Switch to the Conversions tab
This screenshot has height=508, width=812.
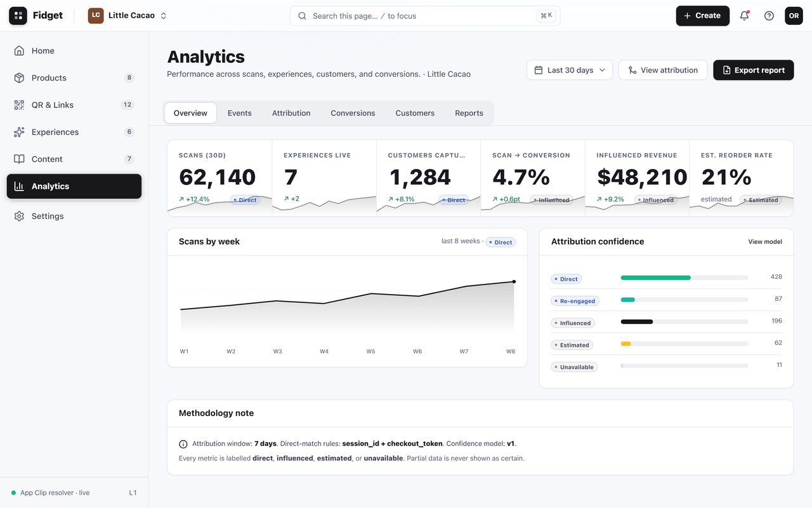point(353,113)
